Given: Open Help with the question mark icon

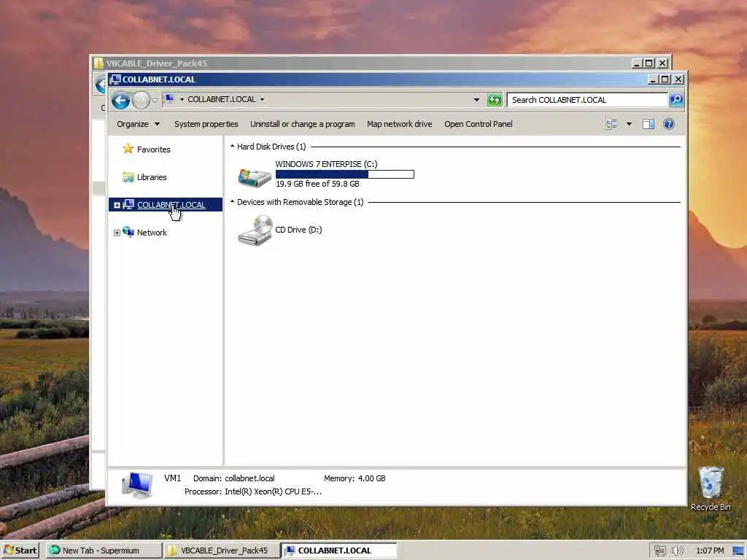Looking at the screenshot, I should coord(669,124).
